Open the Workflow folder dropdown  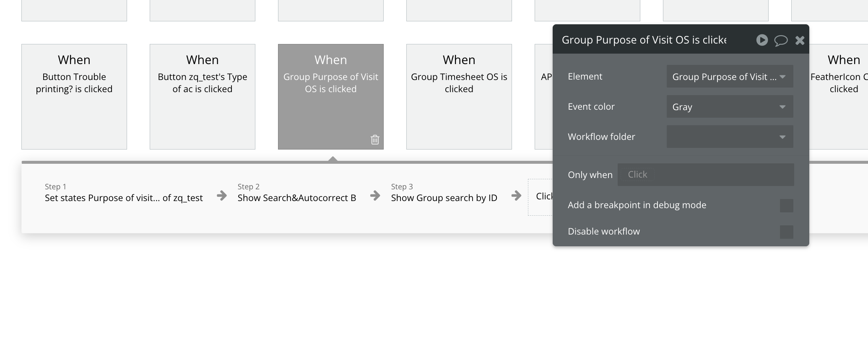click(x=730, y=137)
